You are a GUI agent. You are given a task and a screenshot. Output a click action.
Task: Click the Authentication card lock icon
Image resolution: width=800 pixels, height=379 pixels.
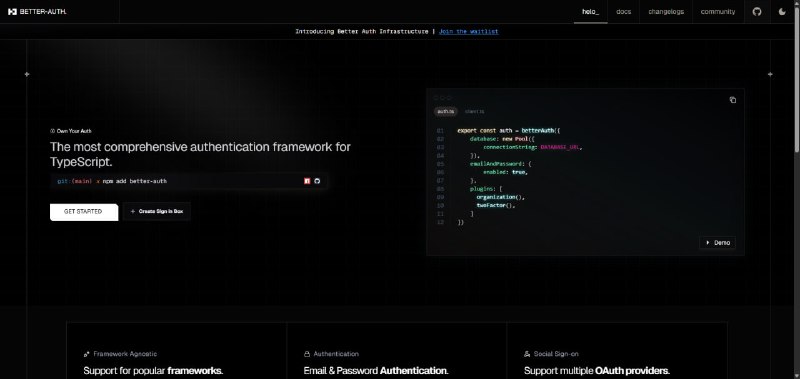click(x=307, y=354)
